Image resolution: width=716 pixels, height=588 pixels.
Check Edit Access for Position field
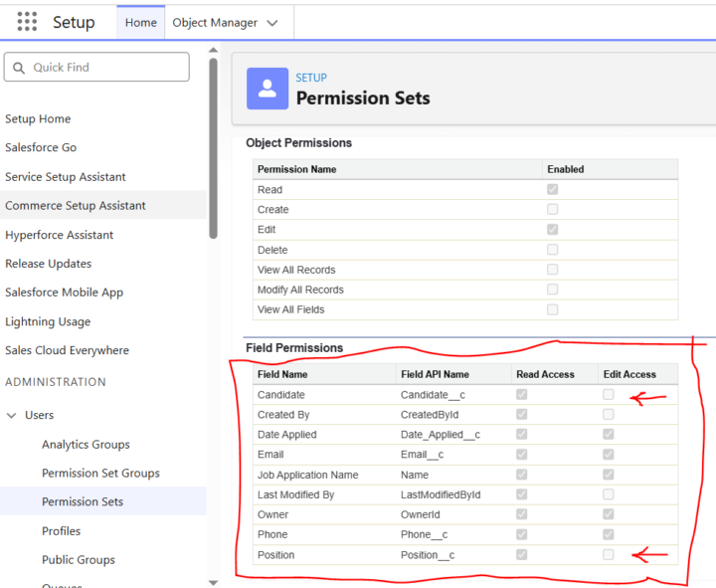[609, 554]
